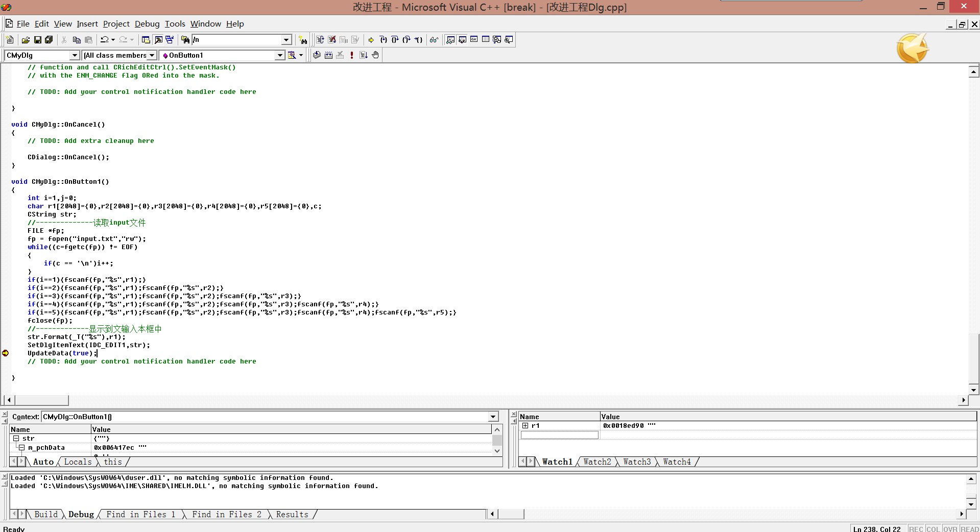Screen dimensions: 980x532
Task: Save the current file
Action: 37,40
